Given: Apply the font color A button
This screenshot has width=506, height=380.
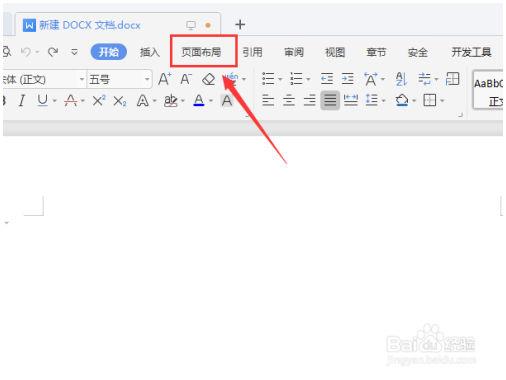Looking at the screenshot, I should pos(199,100).
